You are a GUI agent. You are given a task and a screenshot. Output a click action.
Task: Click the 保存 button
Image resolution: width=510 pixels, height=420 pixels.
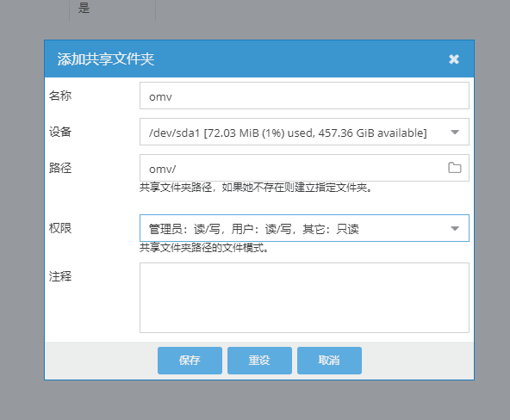[190, 361]
